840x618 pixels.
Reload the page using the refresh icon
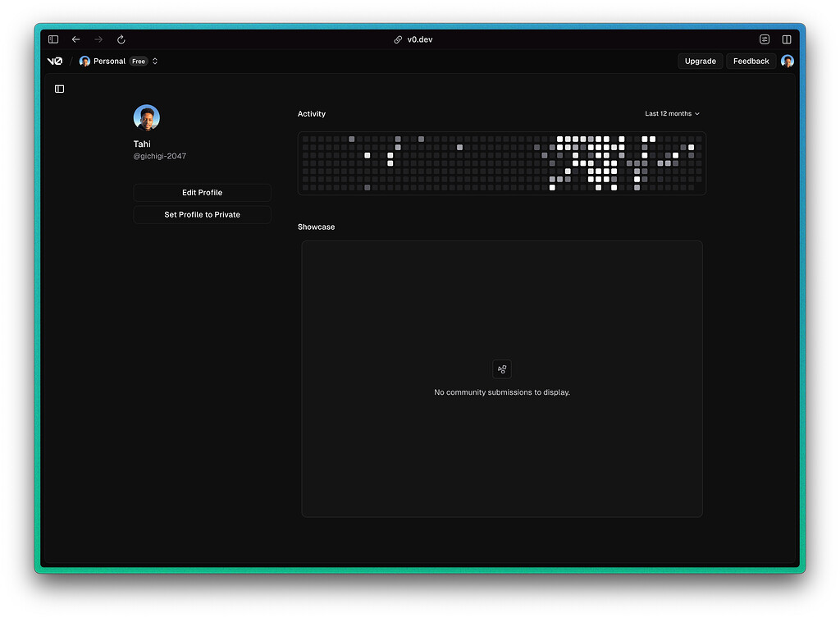[x=121, y=39]
